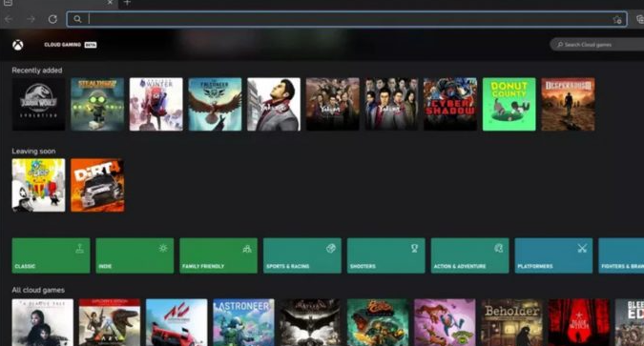Open the Beholder game tile
Image resolution: width=644 pixels, height=346 pixels.
(511, 322)
